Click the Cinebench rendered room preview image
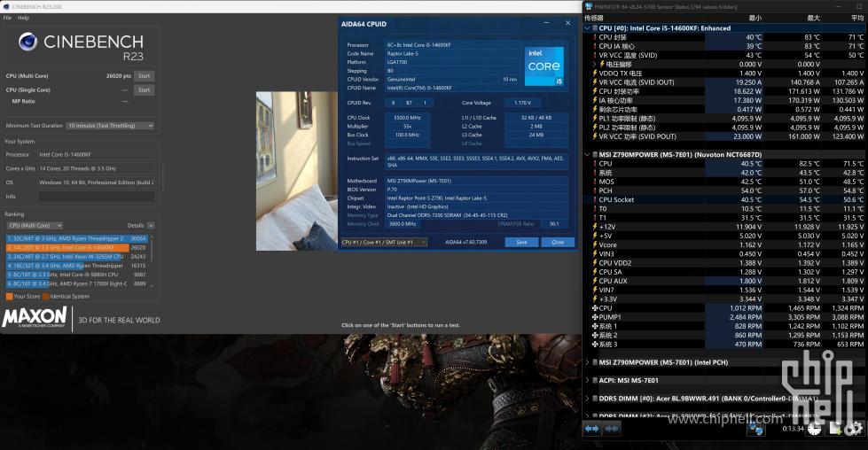The width and height of the screenshot is (868, 450). (x=297, y=171)
